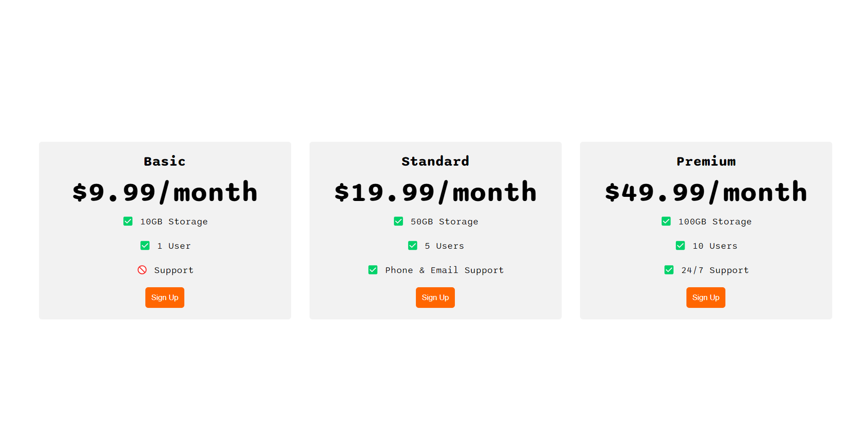Click Sign Up on the Premium plan

(x=706, y=297)
